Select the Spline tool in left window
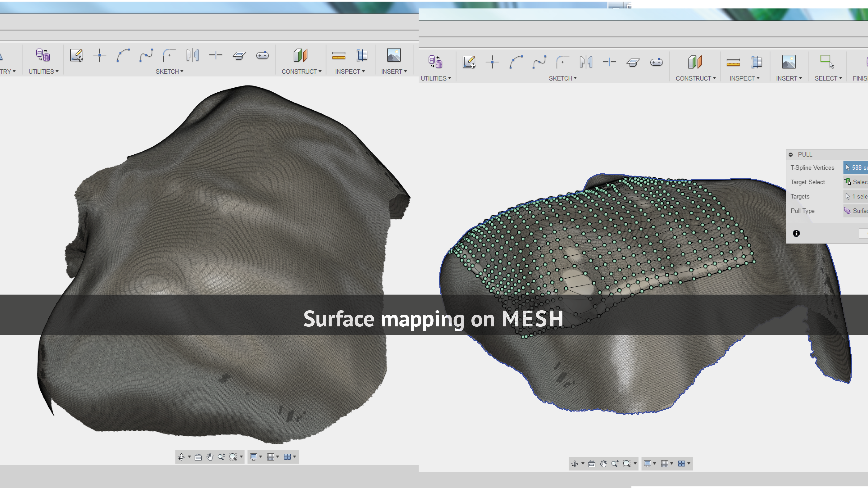The image size is (868, 488). [146, 55]
